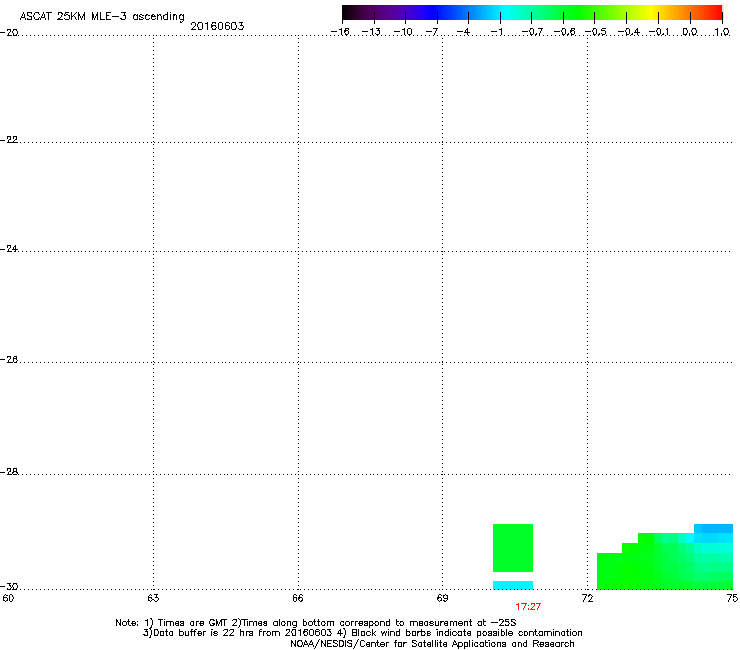The width and height of the screenshot is (740, 650).
Task: Click the 66 longitude axis label
Action: pos(298,599)
